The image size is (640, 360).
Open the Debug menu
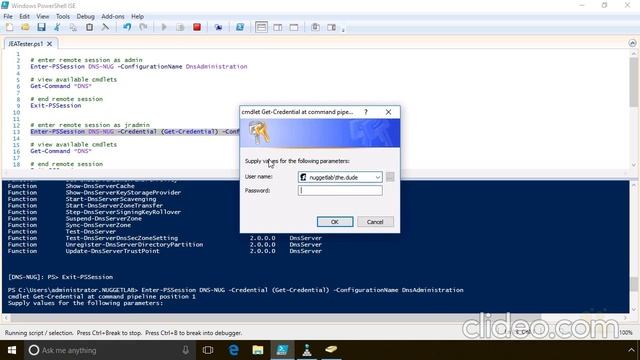(85, 16)
